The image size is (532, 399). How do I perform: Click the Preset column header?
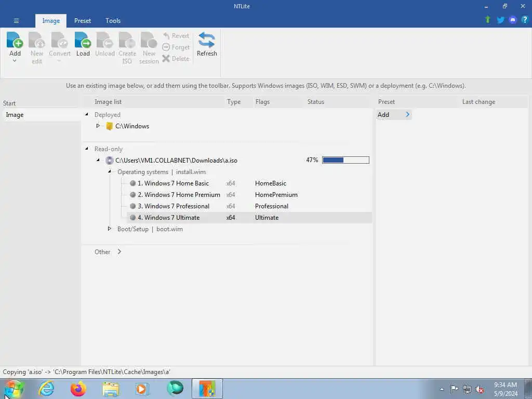tap(387, 102)
